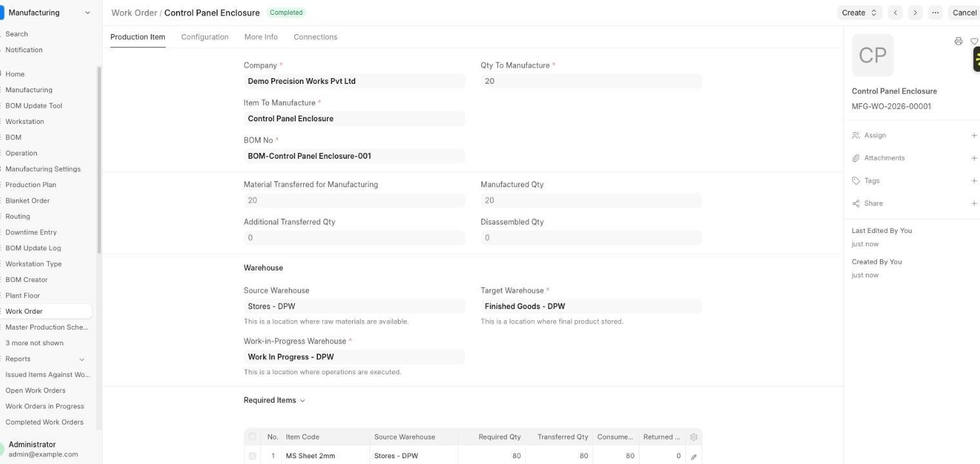Viewport: 980px width, 464px height.
Task: Open Completed Work Orders report
Action: coord(44,422)
